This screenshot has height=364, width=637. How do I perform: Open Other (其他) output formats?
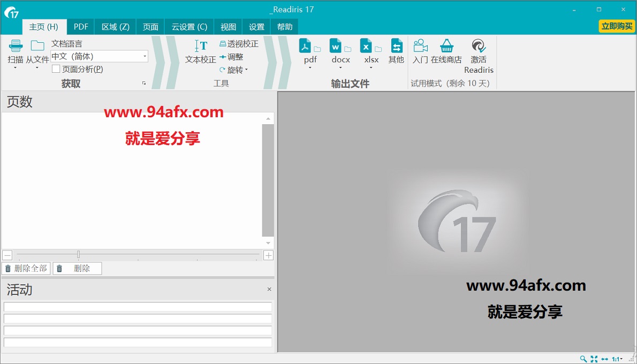pyautogui.click(x=396, y=51)
